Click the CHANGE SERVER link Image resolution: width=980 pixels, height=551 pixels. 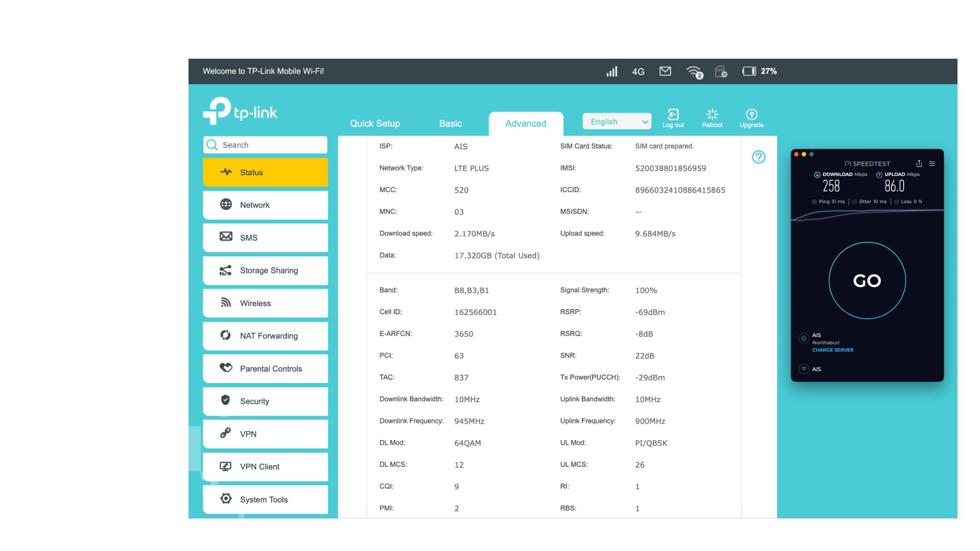click(833, 350)
